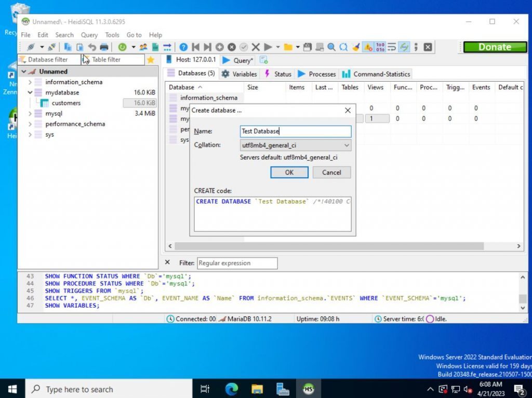
Task: Refresh the database list
Action: pyautogui.click(x=122, y=47)
